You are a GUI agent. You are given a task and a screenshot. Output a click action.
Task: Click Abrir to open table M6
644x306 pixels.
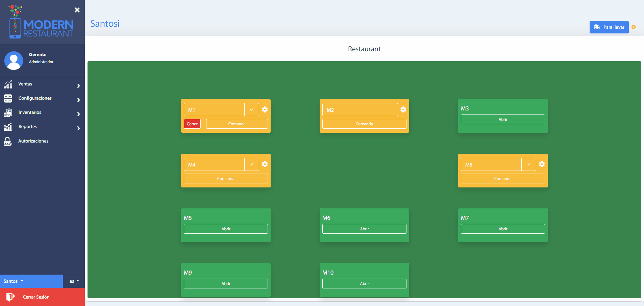click(x=364, y=229)
